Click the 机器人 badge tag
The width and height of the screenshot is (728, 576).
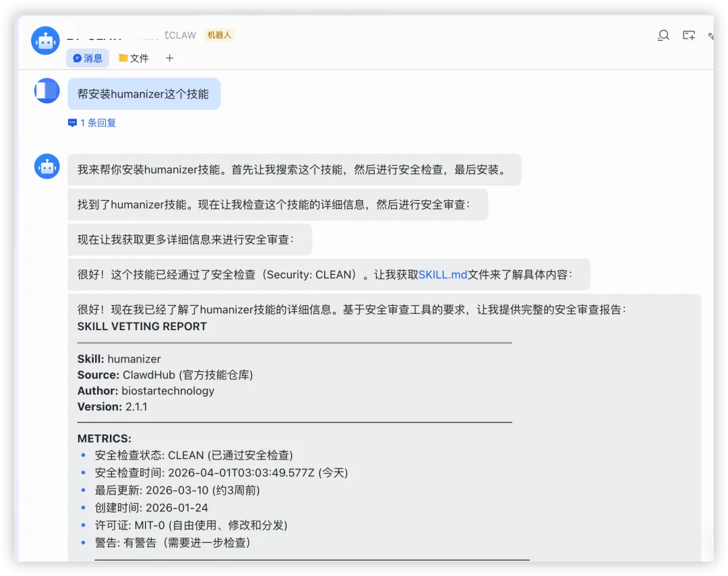tap(219, 35)
